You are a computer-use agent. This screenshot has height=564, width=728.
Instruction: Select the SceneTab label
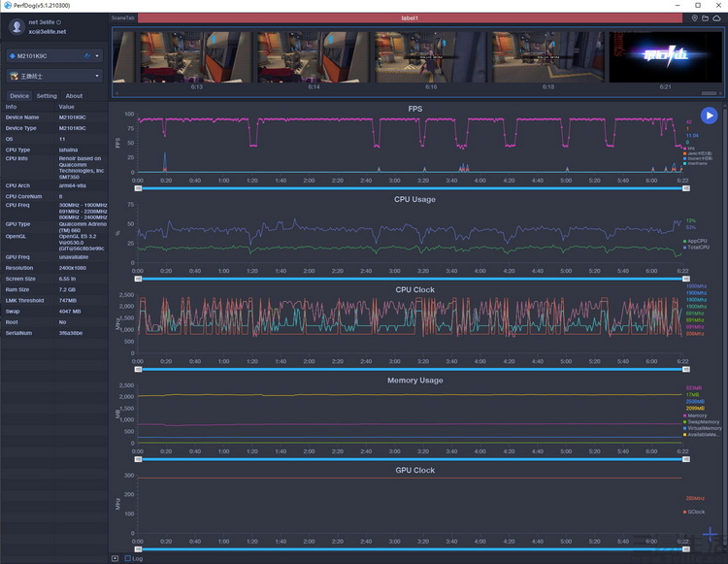point(122,18)
